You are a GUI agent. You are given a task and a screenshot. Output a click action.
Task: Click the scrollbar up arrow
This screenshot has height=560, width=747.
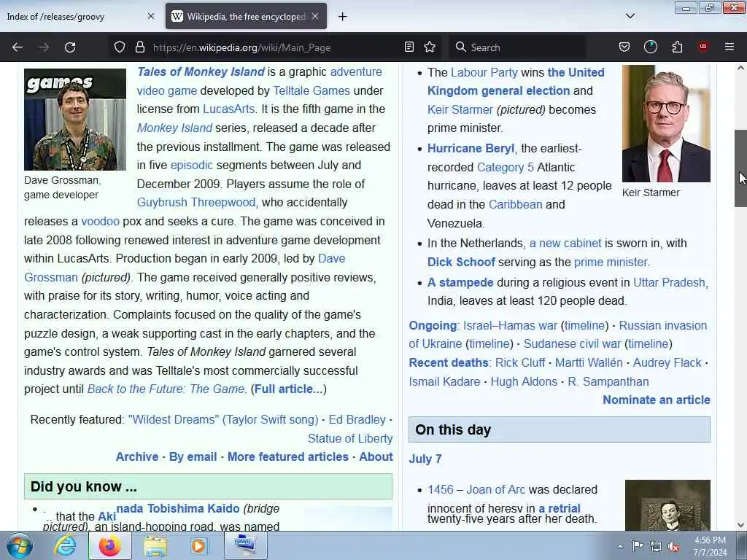pyautogui.click(x=740, y=68)
